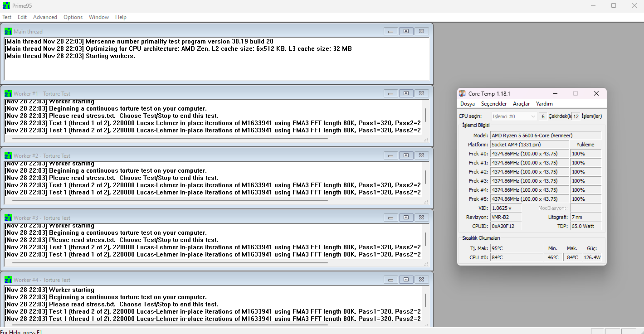Image resolution: width=644 pixels, height=334 pixels.
Task: Open the Edit menu in Prime95
Action: (x=22, y=17)
